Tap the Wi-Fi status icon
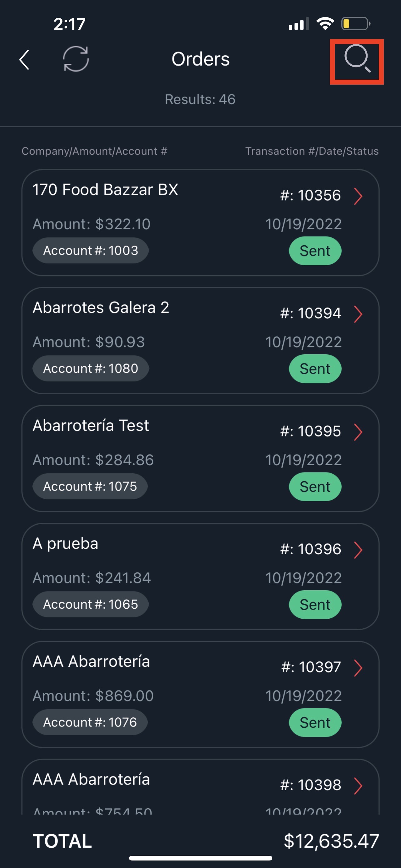The width and height of the screenshot is (401, 868). (325, 23)
